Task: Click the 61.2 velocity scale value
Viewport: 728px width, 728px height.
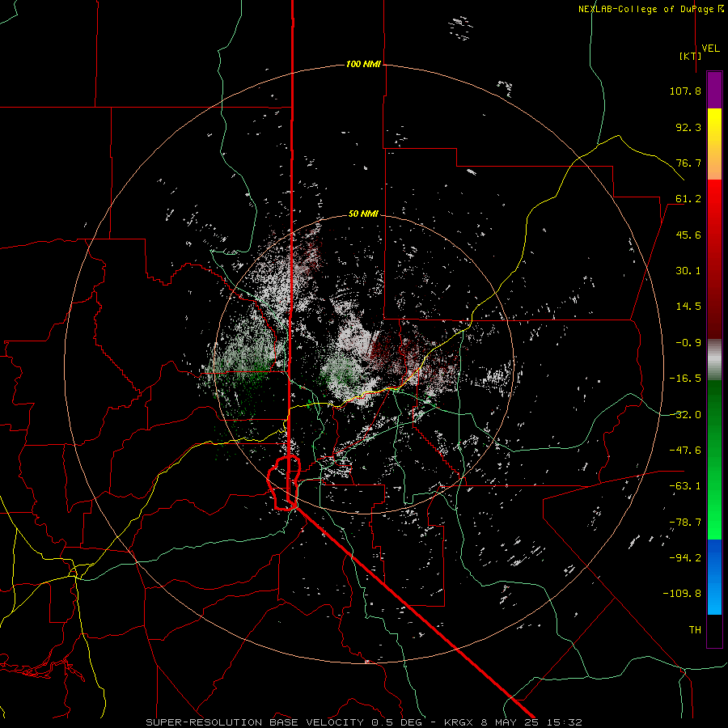Action: (688, 199)
